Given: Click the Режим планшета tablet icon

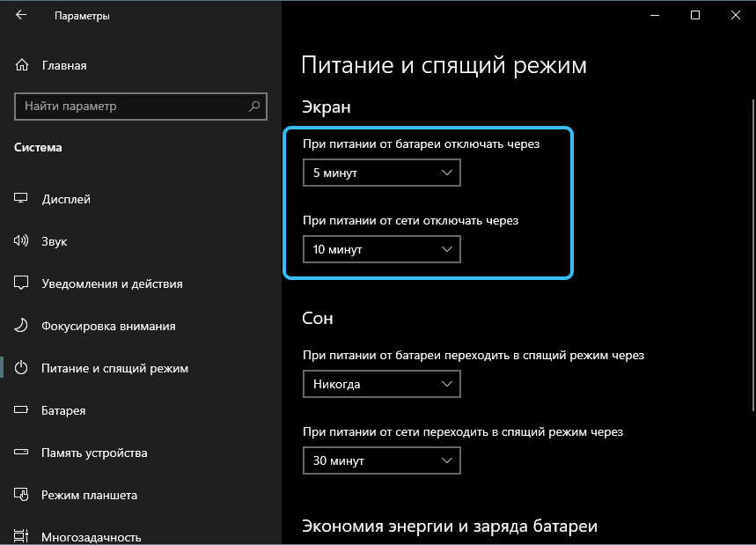Looking at the screenshot, I should point(22,495).
